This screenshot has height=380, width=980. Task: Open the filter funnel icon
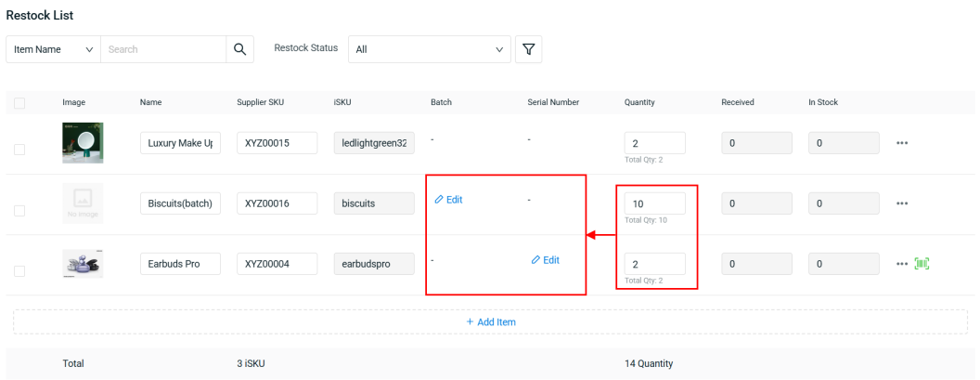click(528, 49)
